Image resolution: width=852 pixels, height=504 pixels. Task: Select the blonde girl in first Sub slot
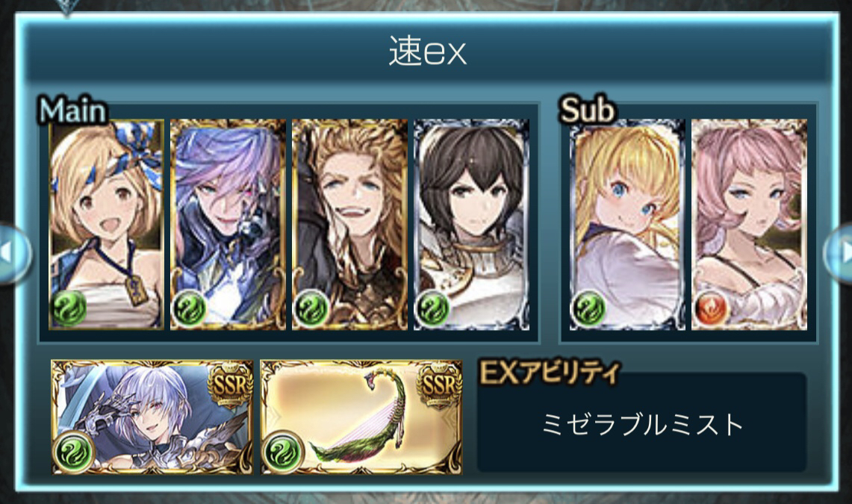[x=627, y=224]
